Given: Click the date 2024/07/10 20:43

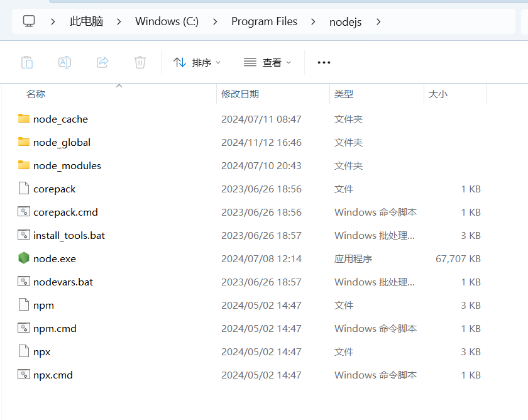Looking at the screenshot, I should click(261, 166).
